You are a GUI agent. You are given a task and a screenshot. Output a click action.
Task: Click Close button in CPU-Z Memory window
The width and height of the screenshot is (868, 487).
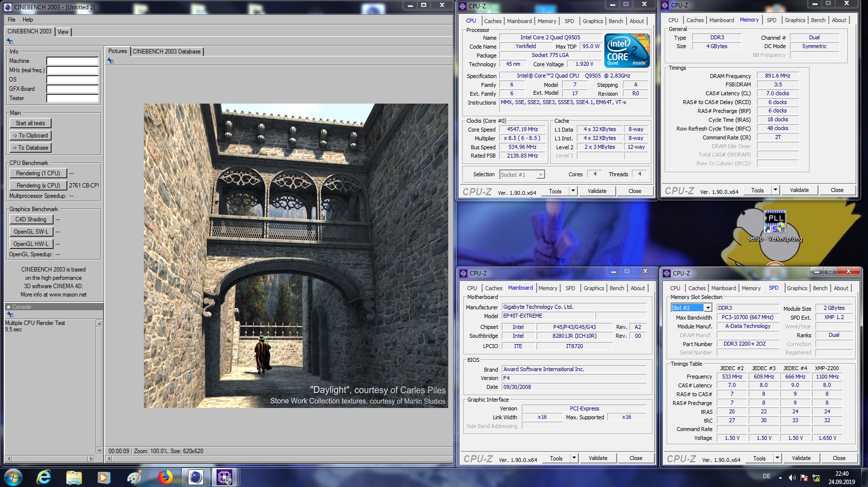[x=837, y=190]
